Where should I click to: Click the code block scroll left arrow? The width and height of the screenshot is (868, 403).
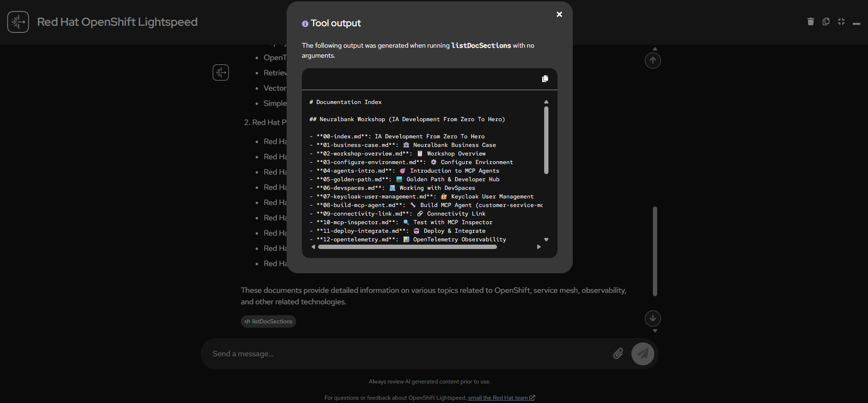(313, 247)
